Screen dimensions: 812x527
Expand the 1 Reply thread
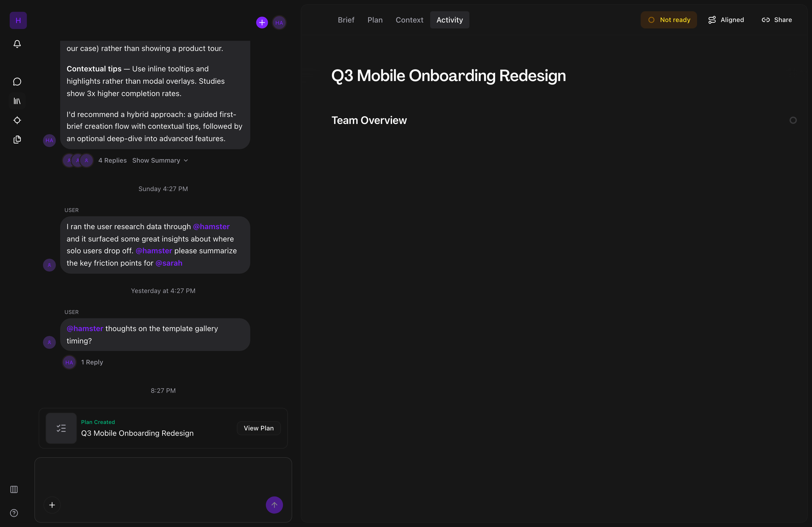(92, 362)
